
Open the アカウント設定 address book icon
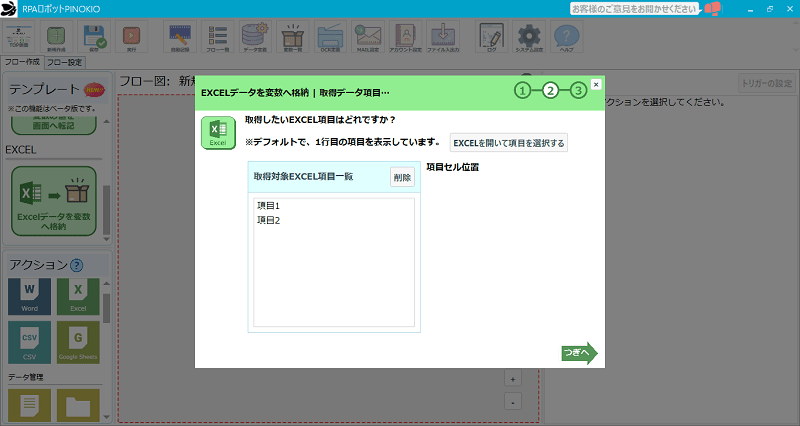tap(406, 37)
